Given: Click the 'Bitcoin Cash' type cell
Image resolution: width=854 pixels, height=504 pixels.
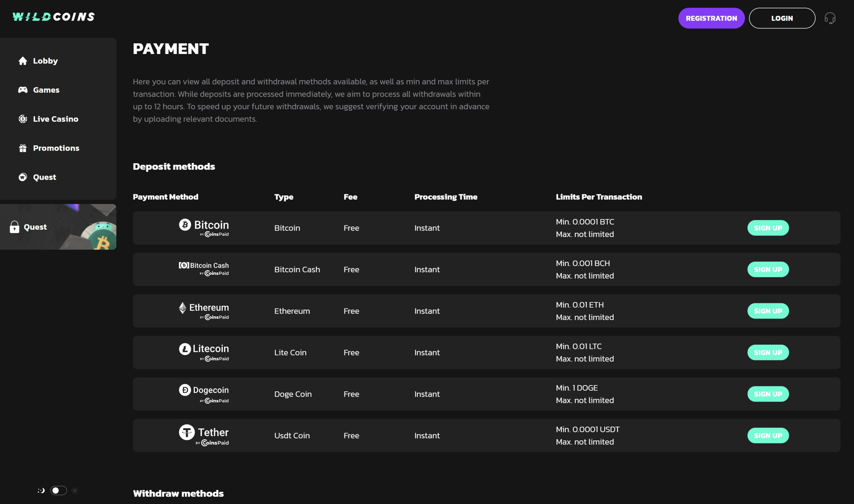Looking at the screenshot, I should pyautogui.click(x=297, y=269).
